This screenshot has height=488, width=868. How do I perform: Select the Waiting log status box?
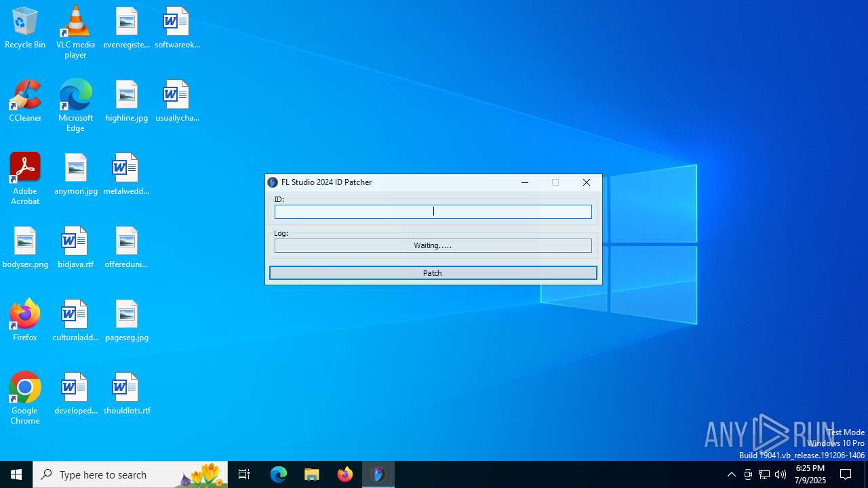pos(433,245)
